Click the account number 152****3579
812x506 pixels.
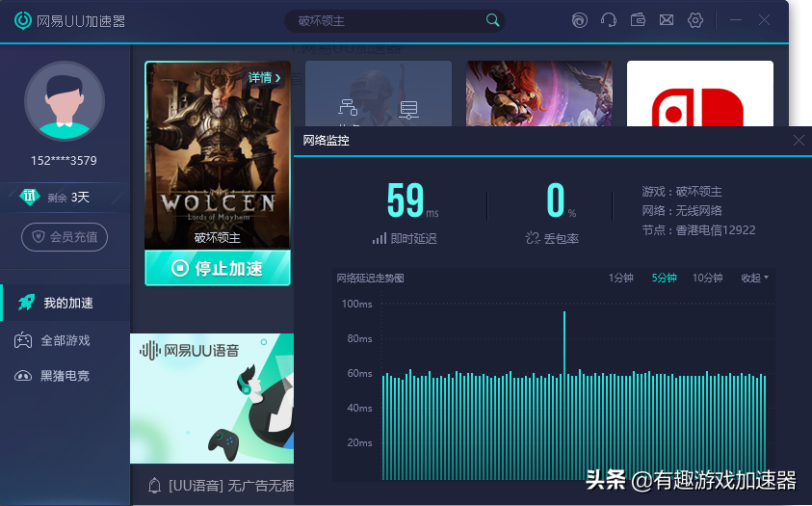click(64, 161)
